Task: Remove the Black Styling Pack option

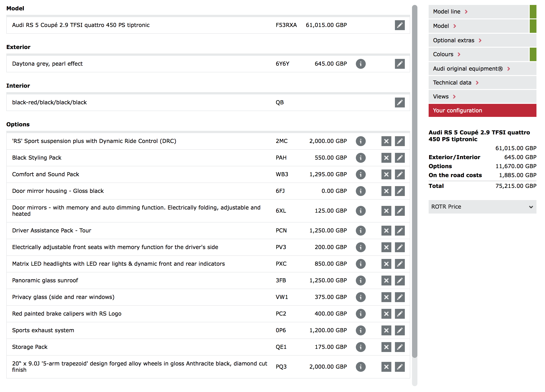Action: (x=386, y=158)
